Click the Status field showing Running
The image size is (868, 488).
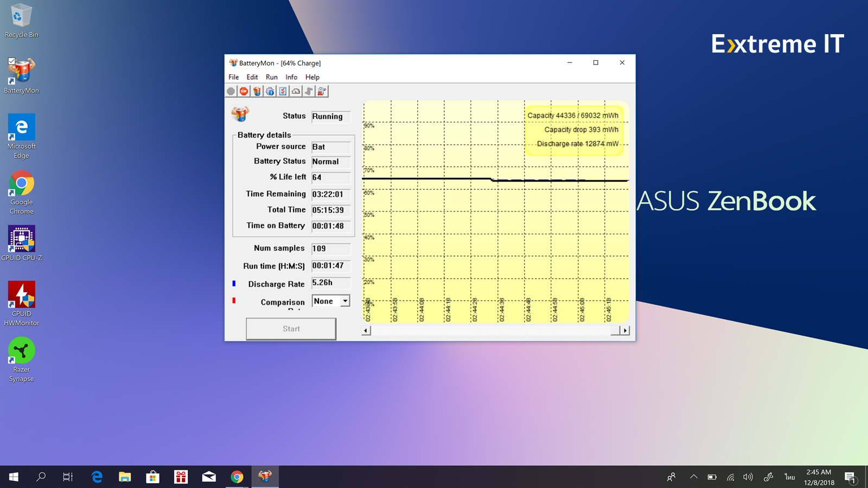[331, 117]
